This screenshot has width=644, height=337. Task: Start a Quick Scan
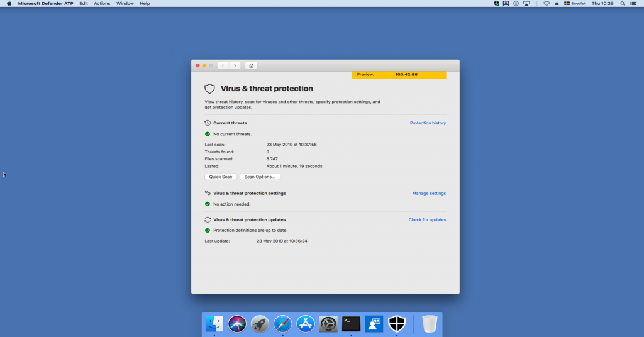[x=221, y=177]
